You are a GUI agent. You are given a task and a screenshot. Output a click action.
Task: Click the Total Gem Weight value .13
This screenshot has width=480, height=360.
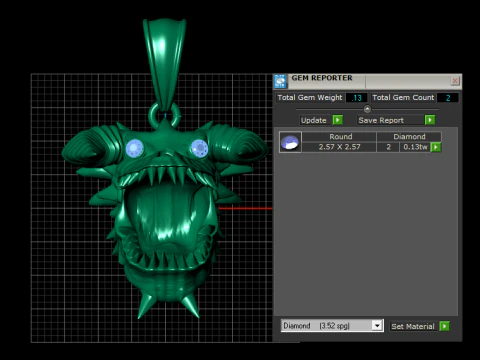pos(356,98)
